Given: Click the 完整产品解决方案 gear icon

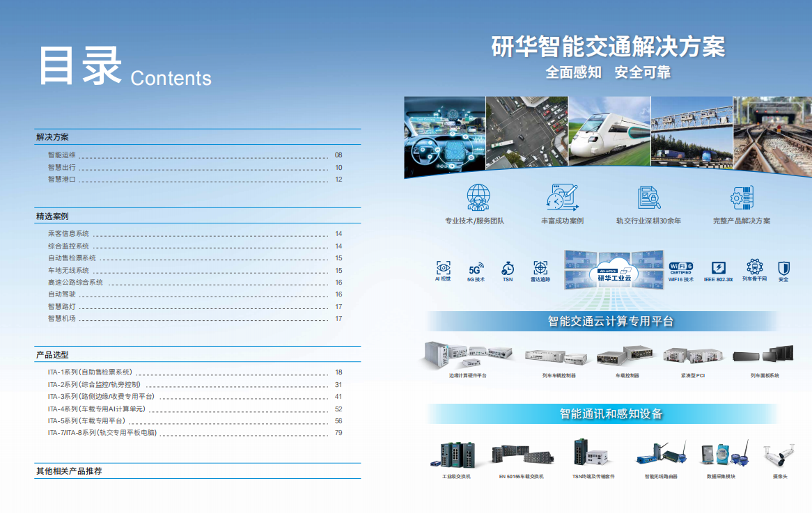Looking at the screenshot, I should click(742, 198).
